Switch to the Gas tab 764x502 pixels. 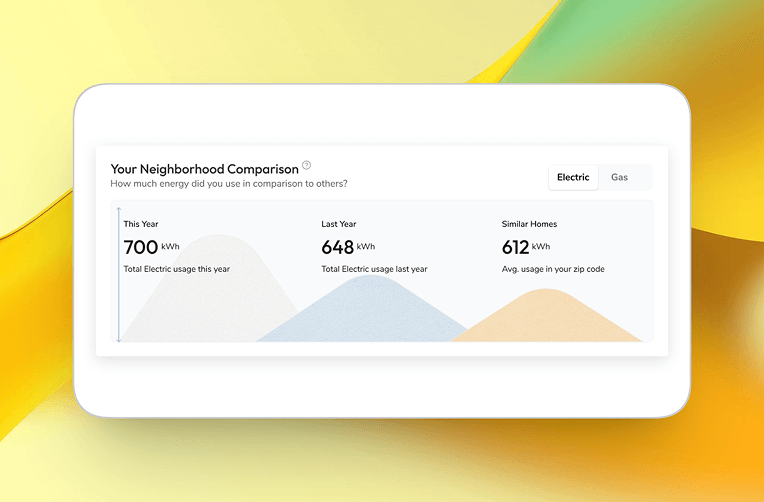click(620, 177)
